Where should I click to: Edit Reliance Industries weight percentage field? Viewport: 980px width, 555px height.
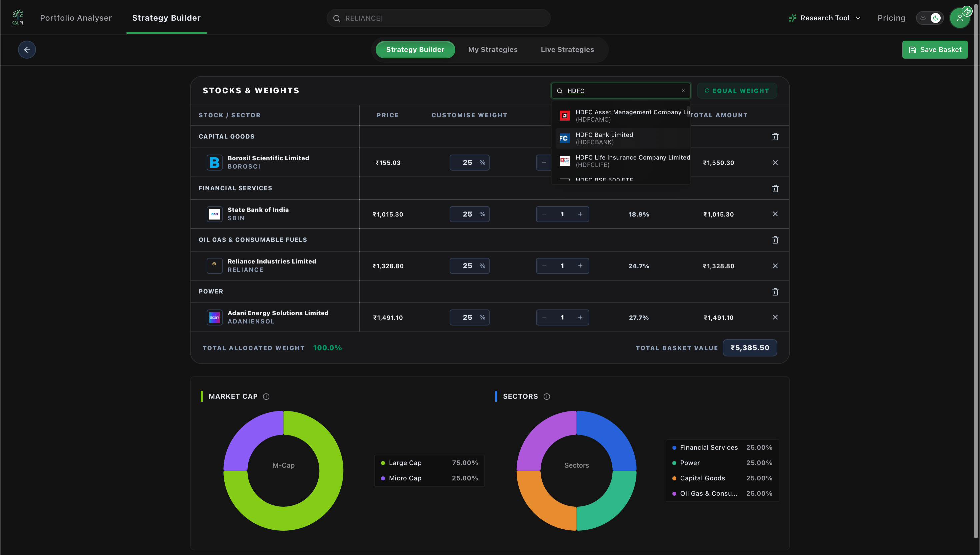pyautogui.click(x=469, y=266)
